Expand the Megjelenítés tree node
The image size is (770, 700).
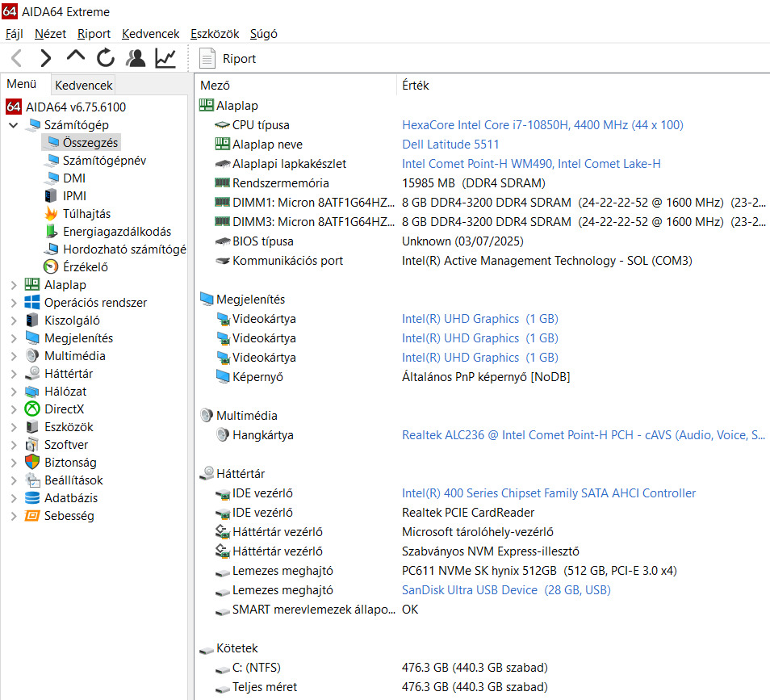tap(14, 338)
